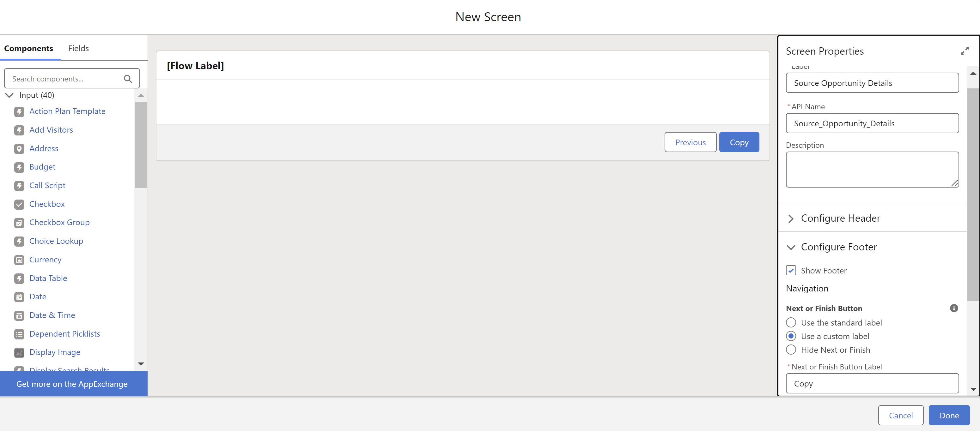Image resolution: width=980 pixels, height=431 pixels.
Task: Select Use the standard label radio
Action: click(x=791, y=323)
